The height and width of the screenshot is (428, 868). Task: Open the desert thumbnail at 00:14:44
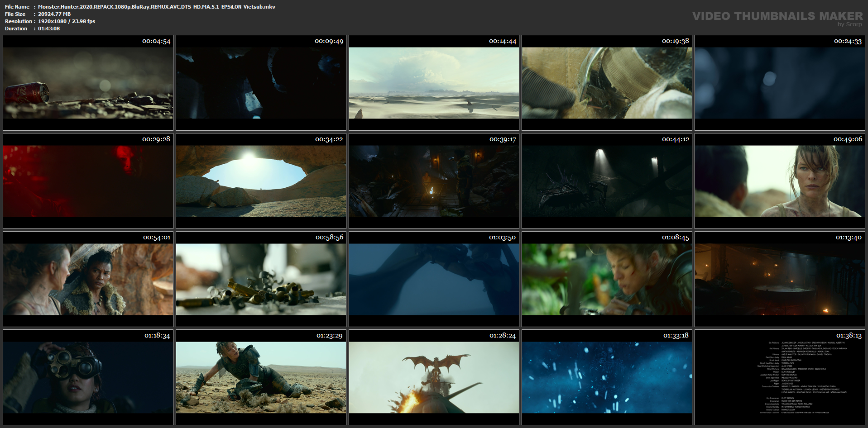[434, 83]
